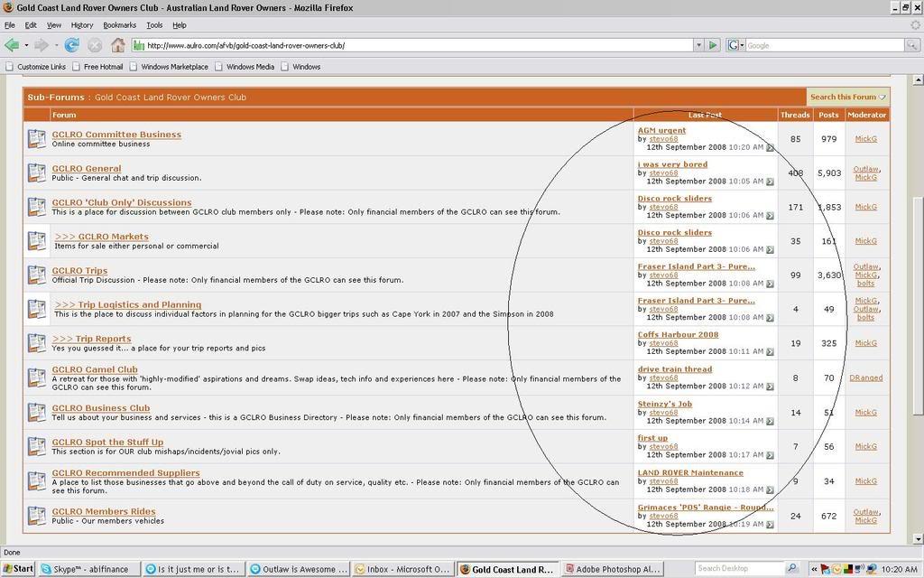
Task: Click the Windows Start button
Action: tap(18, 569)
